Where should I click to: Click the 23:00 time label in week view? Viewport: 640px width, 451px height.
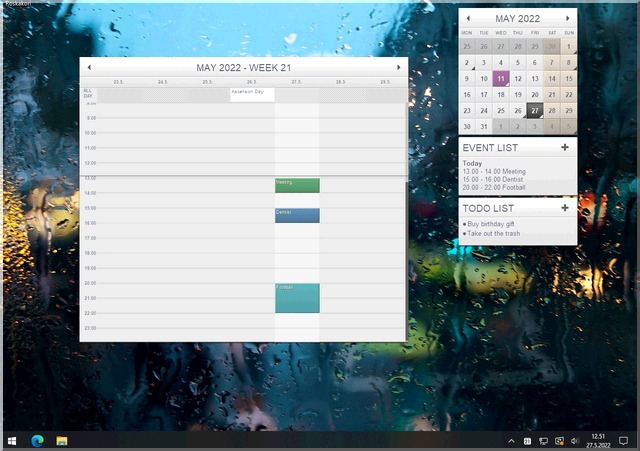(90, 328)
